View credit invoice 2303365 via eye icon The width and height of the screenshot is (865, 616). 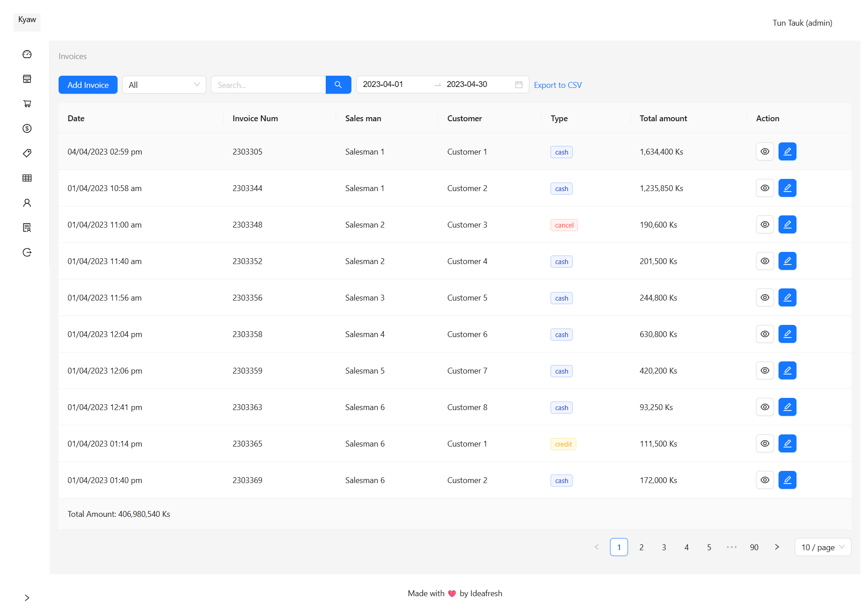coord(765,444)
